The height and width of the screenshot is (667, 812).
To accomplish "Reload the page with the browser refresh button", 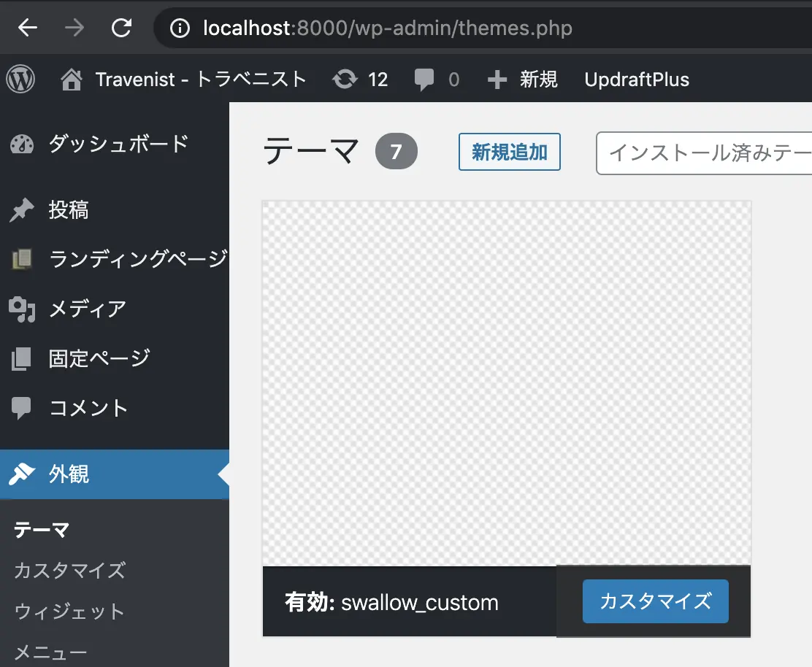I will coord(122,28).
